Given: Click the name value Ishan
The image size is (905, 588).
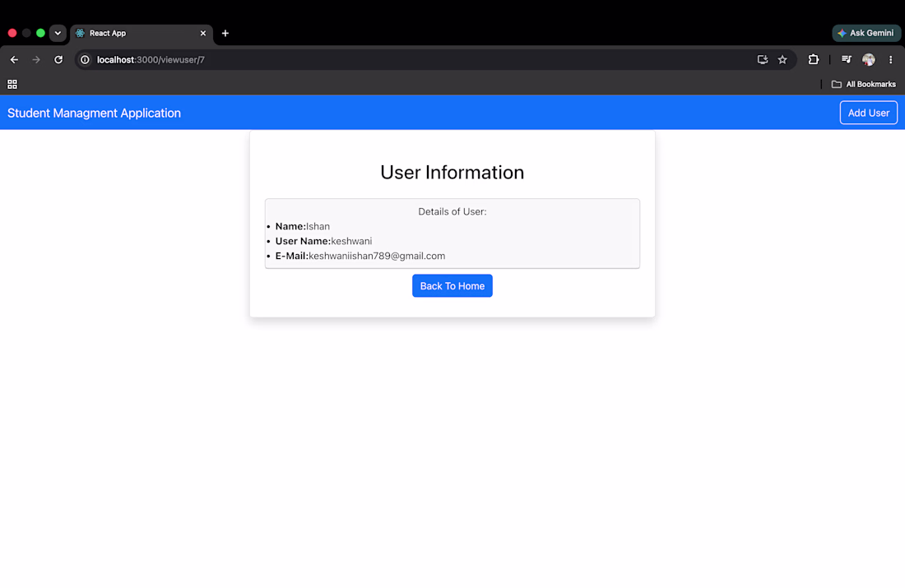Looking at the screenshot, I should [318, 226].
